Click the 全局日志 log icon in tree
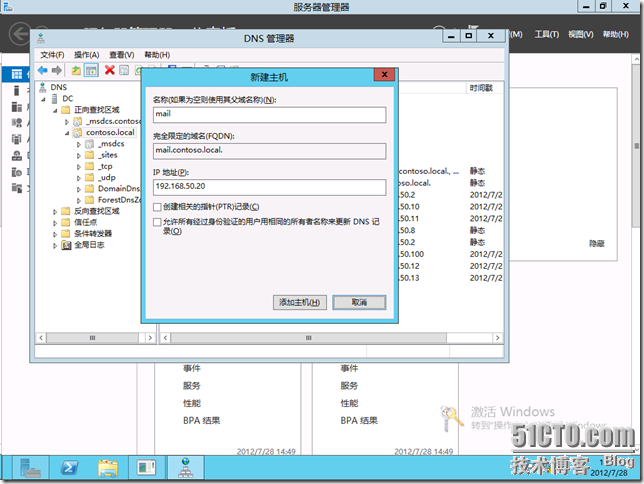The width and height of the screenshot is (644, 484). pos(66,245)
